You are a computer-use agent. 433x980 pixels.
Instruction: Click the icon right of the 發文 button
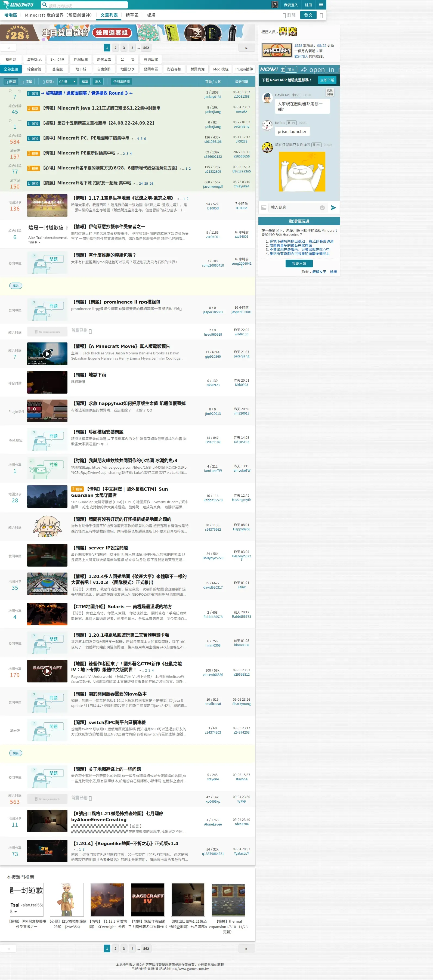click(x=321, y=15)
